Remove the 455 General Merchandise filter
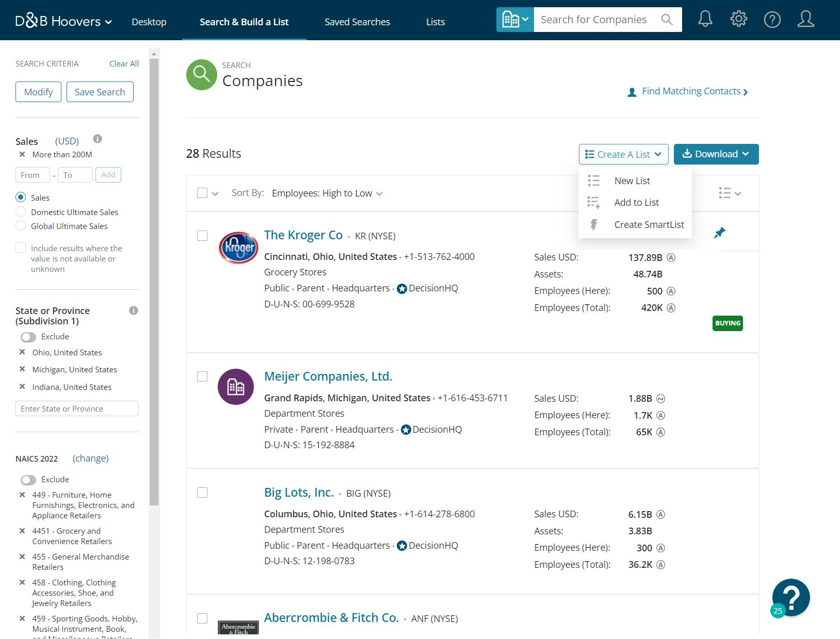840x639 pixels. pyautogui.click(x=22, y=556)
